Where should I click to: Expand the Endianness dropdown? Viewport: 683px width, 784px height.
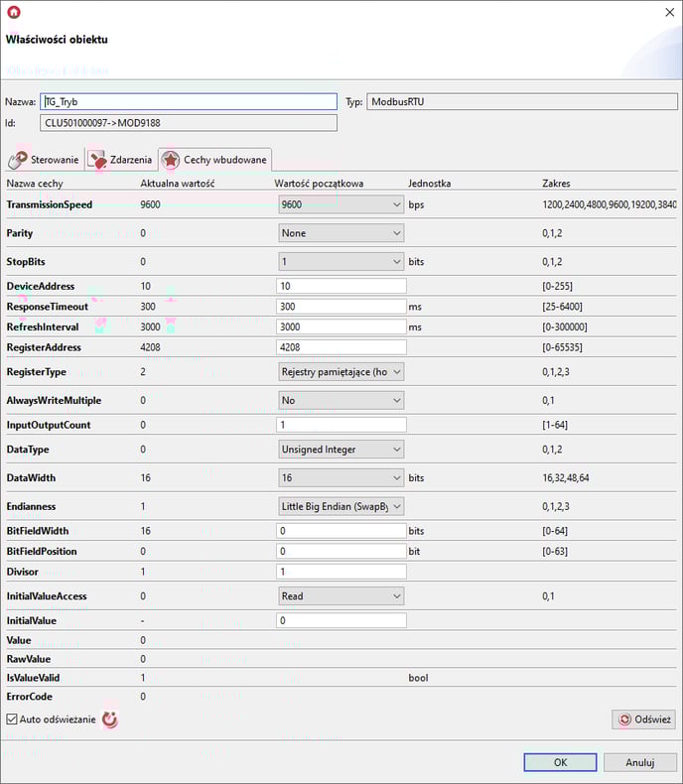click(341, 506)
